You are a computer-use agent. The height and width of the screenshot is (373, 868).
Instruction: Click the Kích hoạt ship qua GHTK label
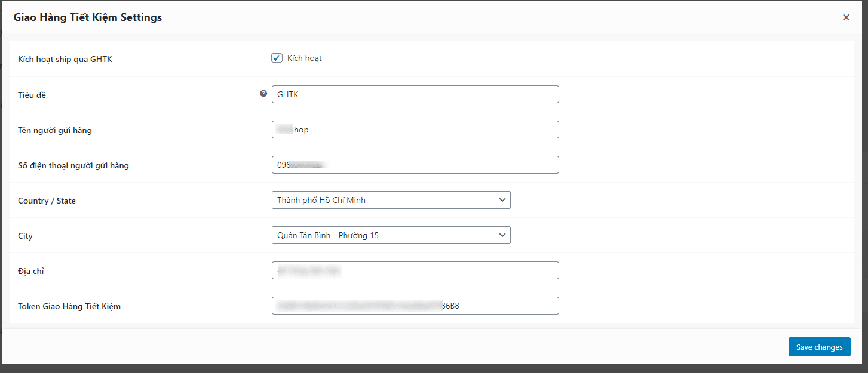[65, 60]
